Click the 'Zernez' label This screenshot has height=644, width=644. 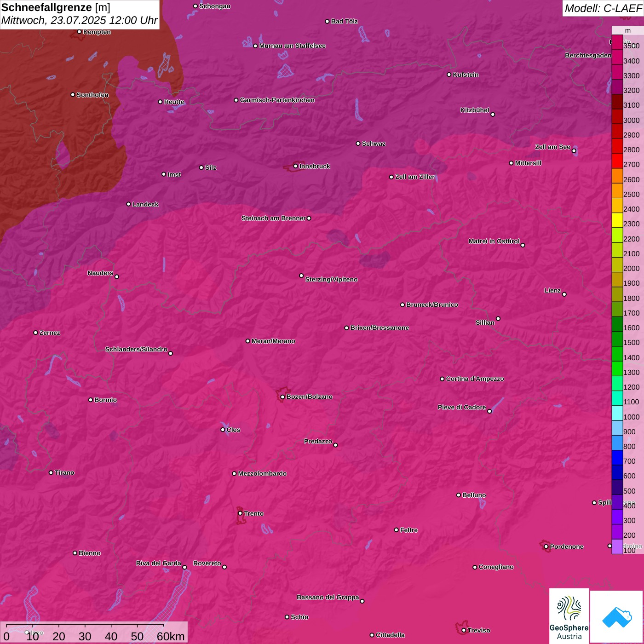click(50, 333)
